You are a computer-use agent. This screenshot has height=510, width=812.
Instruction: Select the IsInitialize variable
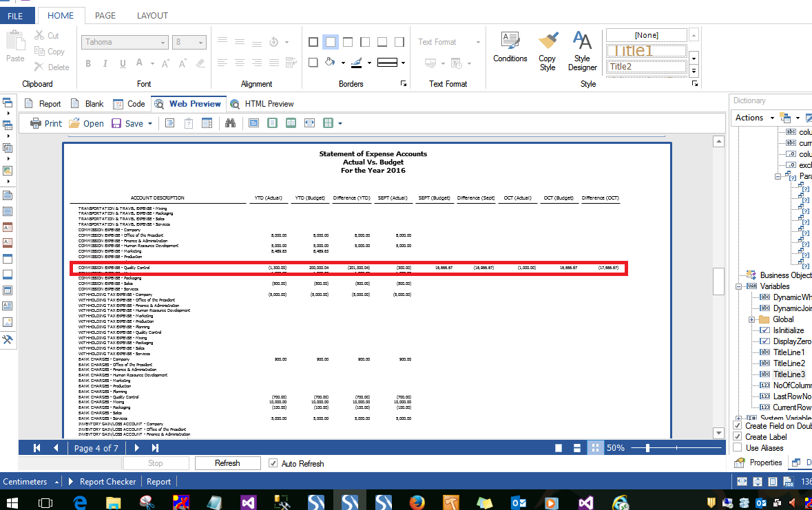pos(788,330)
